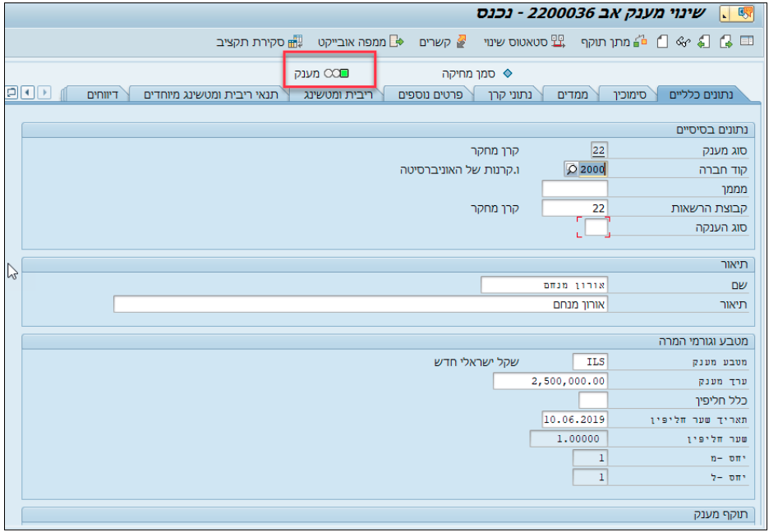Open תנאי ריבית ומטשינג מיוחדים tab

[x=210, y=94]
